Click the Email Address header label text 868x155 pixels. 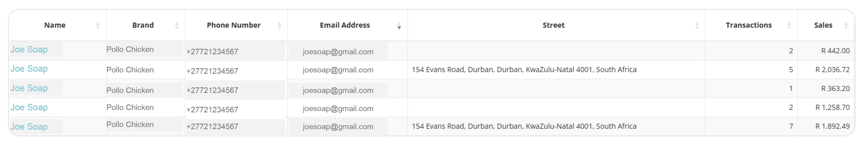345,25
